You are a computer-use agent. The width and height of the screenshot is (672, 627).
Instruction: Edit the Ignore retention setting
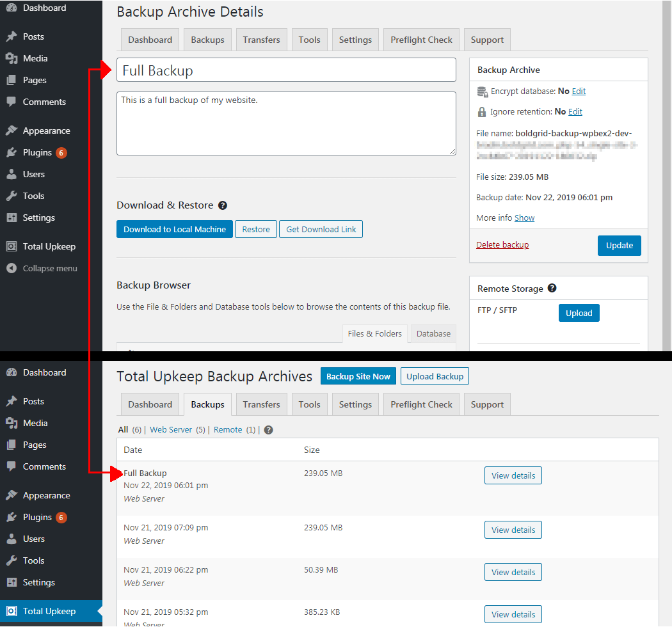point(575,112)
